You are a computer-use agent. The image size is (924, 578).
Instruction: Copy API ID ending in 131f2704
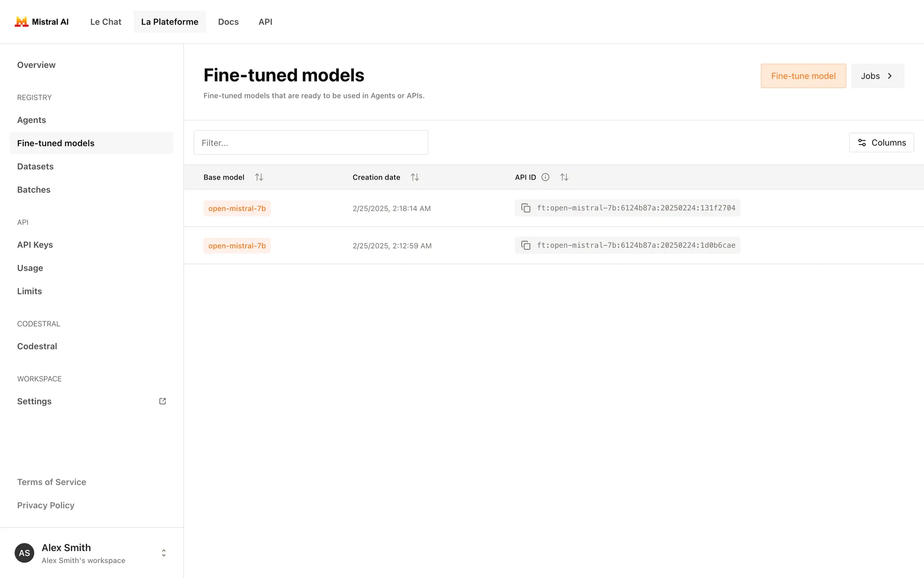coord(526,208)
